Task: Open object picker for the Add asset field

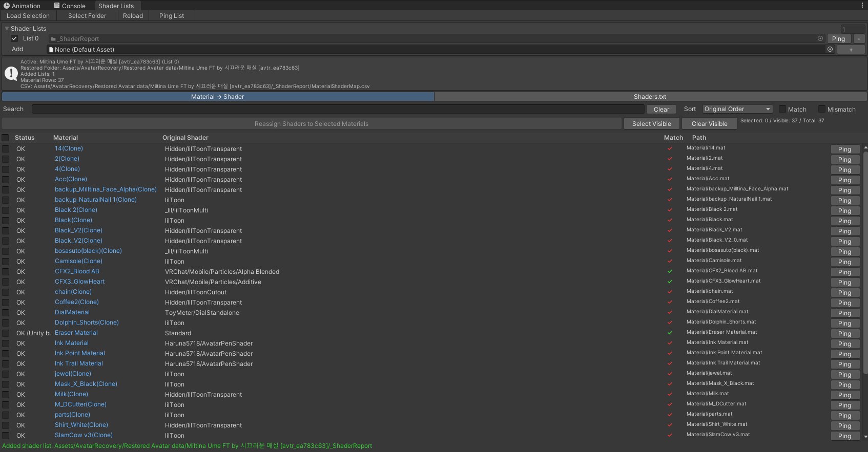Action: (x=830, y=49)
